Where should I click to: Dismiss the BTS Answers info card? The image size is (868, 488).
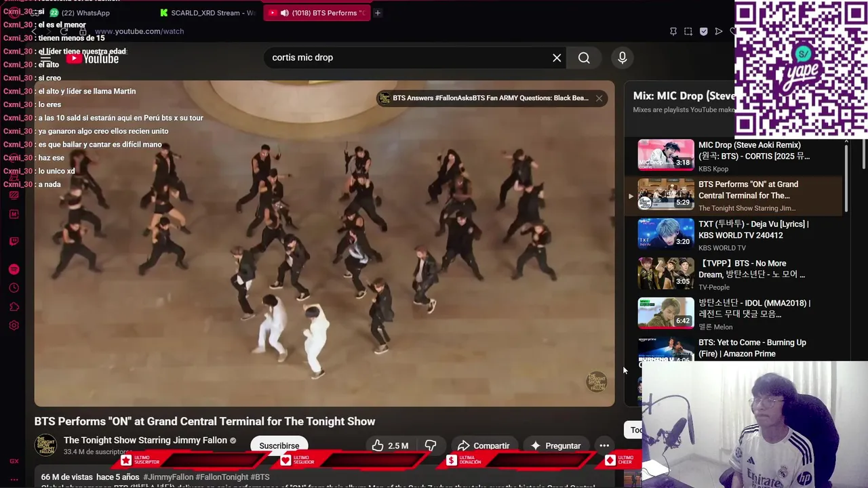coord(599,98)
